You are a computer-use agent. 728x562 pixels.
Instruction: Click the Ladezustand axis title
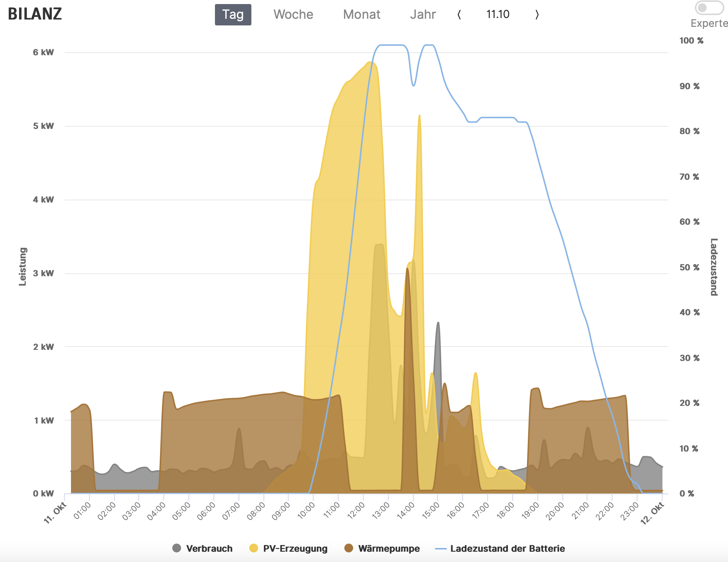click(x=714, y=267)
